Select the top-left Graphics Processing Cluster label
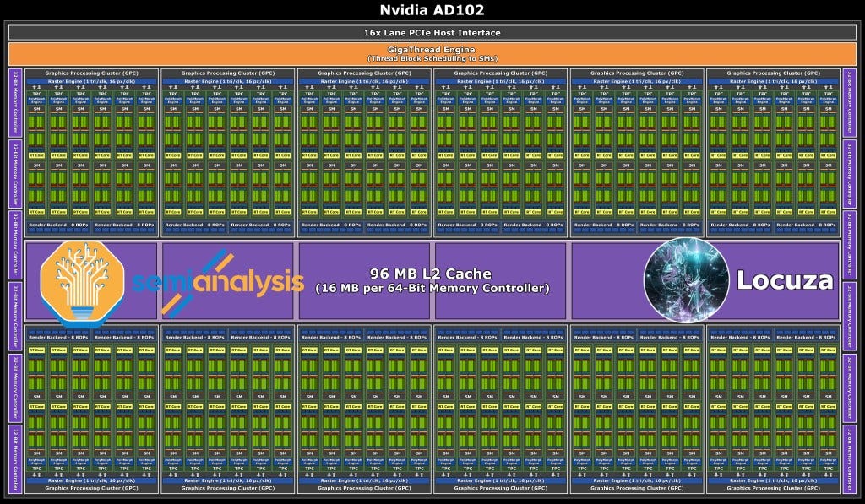 click(91, 73)
